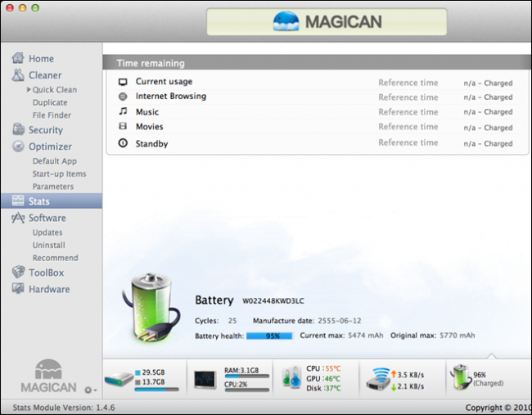Screen dimensions: 532x415
Task: Select Quick Clean in sidebar
Action: tap(55, 89)
